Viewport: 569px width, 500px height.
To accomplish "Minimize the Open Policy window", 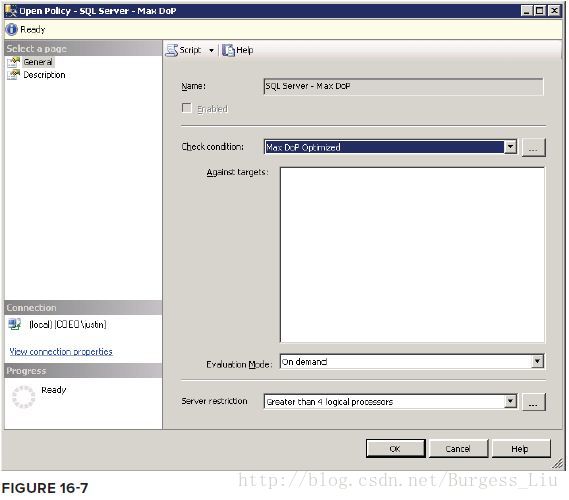I will (527, 11).
